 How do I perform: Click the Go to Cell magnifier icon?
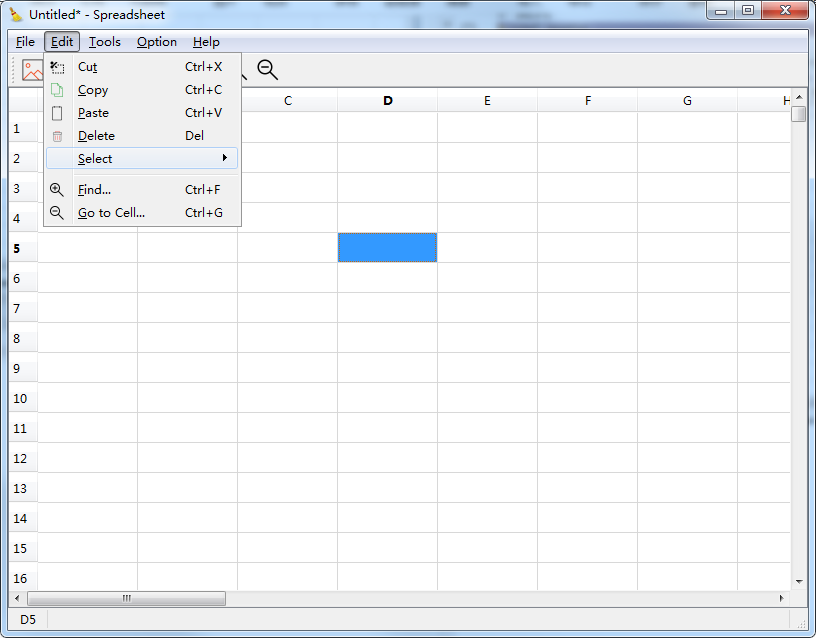coord(57,213)
